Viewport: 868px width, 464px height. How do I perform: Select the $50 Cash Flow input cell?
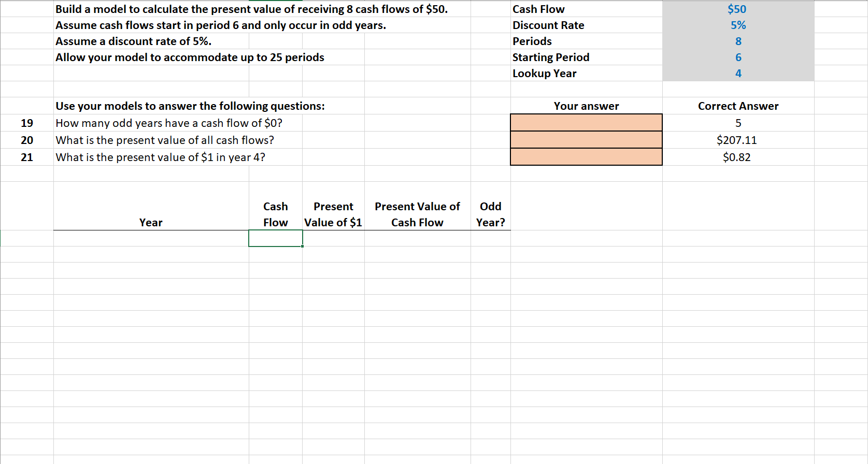738,9
